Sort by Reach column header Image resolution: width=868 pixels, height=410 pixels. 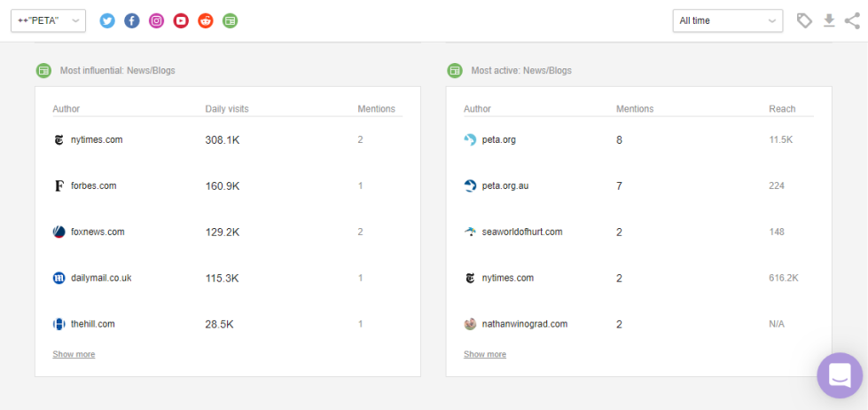[x=782, y=109]
